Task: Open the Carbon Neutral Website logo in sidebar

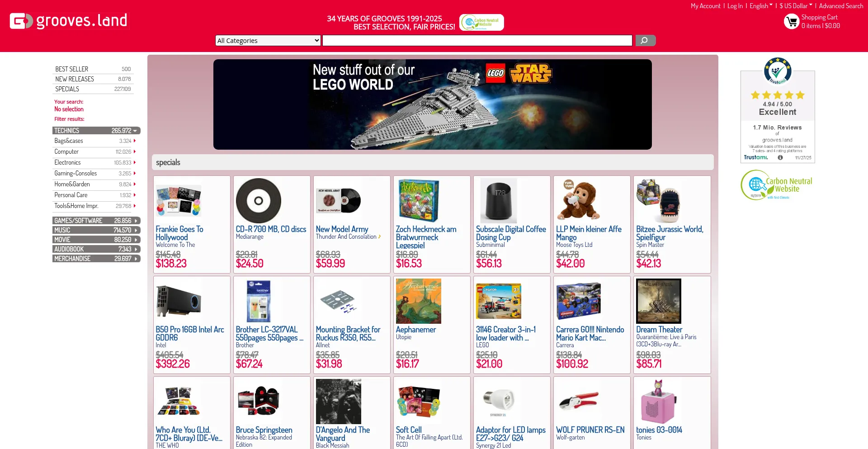Action: click(777, 185)
